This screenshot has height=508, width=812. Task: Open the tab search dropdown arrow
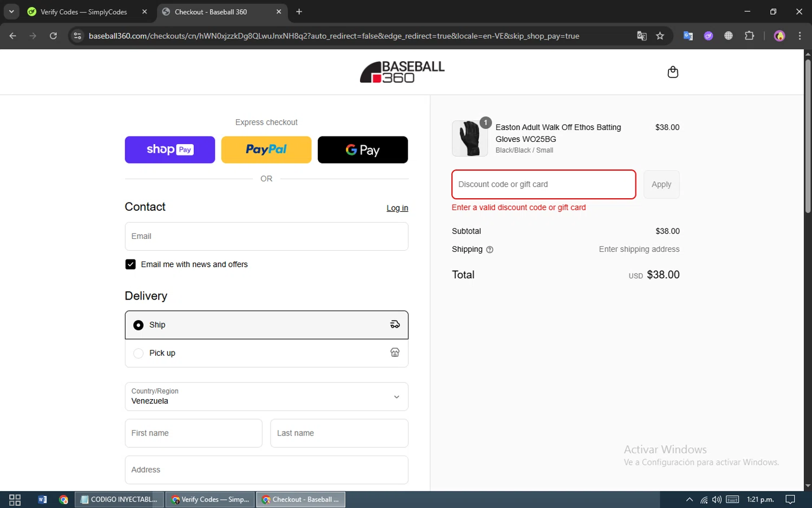coord(11,11)
